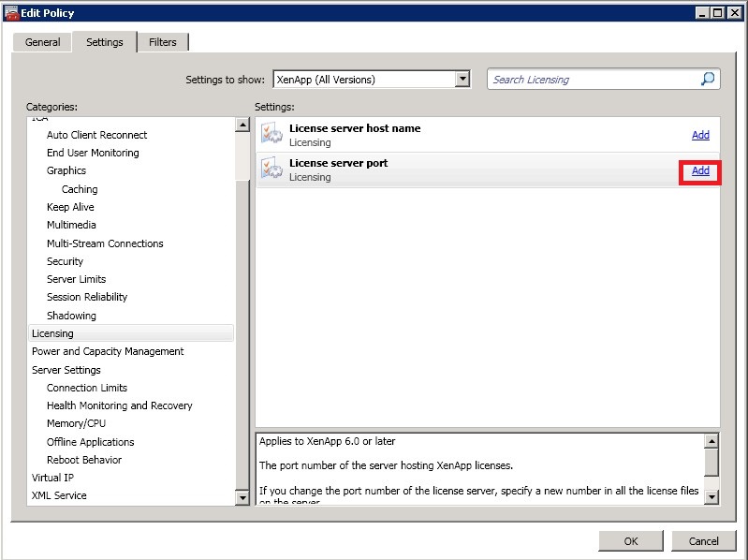Add the License server host name setting
Screen dimensions: 748x560
[699, 135]
